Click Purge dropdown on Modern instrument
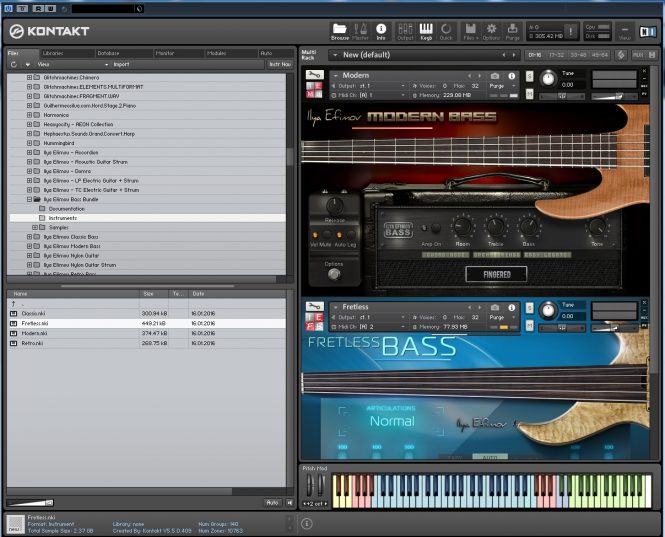The height and width of the screenshot is (537, 665). [x=502, y=86]
